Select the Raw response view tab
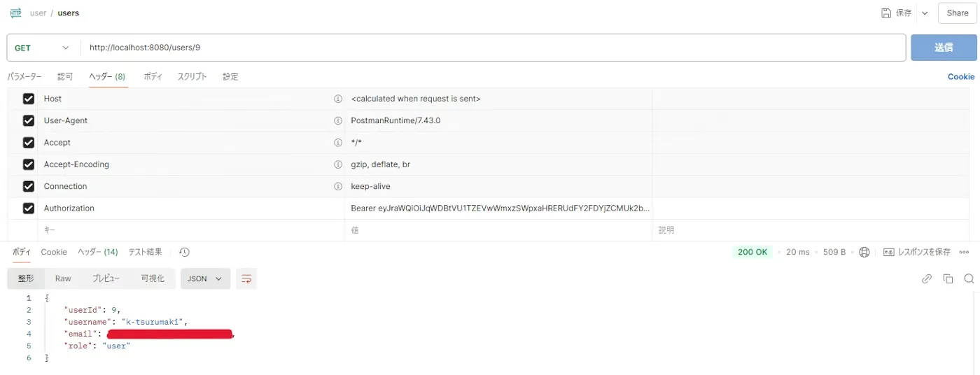 pyautogui.click(x=63, y=278)
